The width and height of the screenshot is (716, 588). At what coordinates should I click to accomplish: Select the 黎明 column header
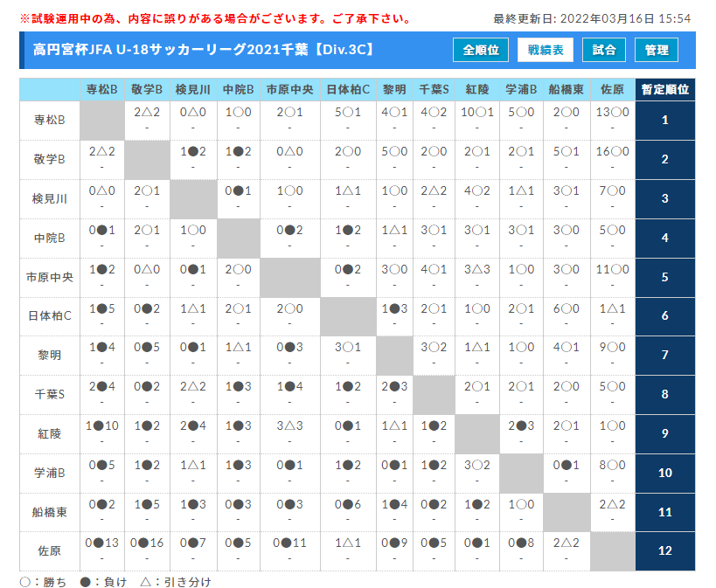pyautogui.click(x=394, y=89)
